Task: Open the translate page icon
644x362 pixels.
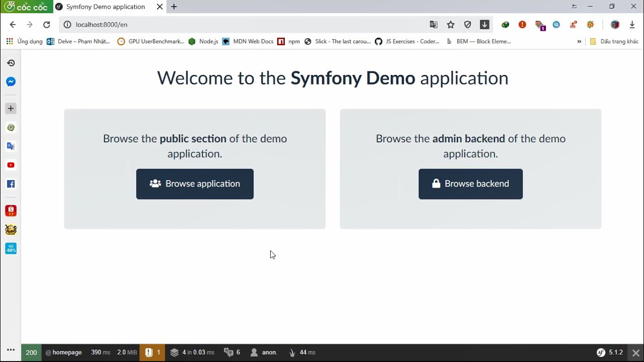Action: (434, 25)
